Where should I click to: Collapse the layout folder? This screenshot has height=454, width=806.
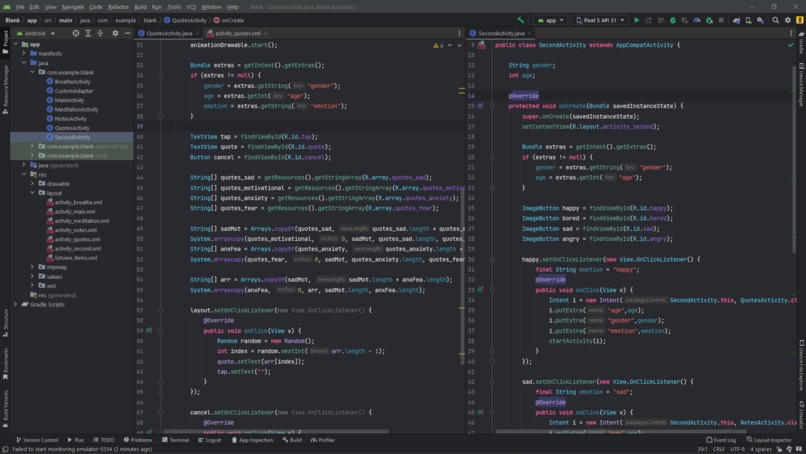pos(32,193)
